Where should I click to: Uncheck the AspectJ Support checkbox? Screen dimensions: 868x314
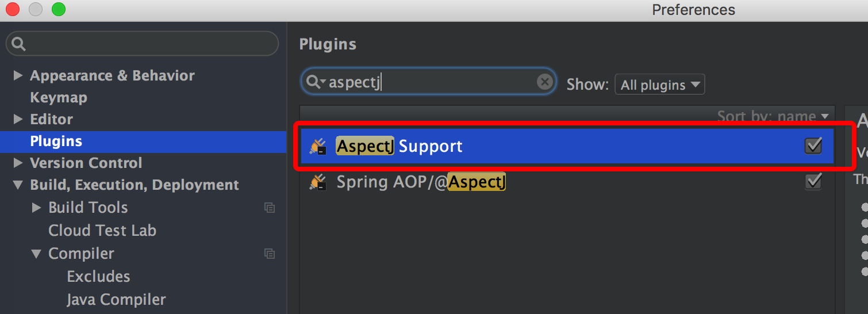813,146
